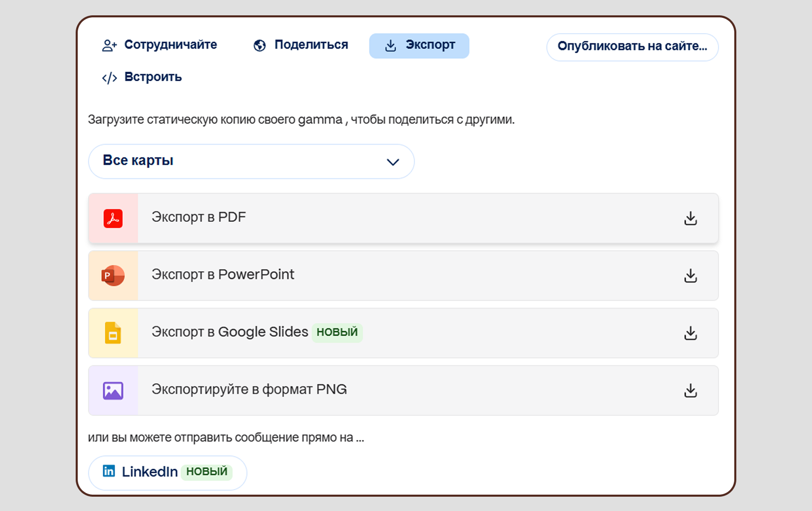This screenshot has height=511, width=812.
Task: Download icon in the PDF export row
Action: click(x=690, y=218)
